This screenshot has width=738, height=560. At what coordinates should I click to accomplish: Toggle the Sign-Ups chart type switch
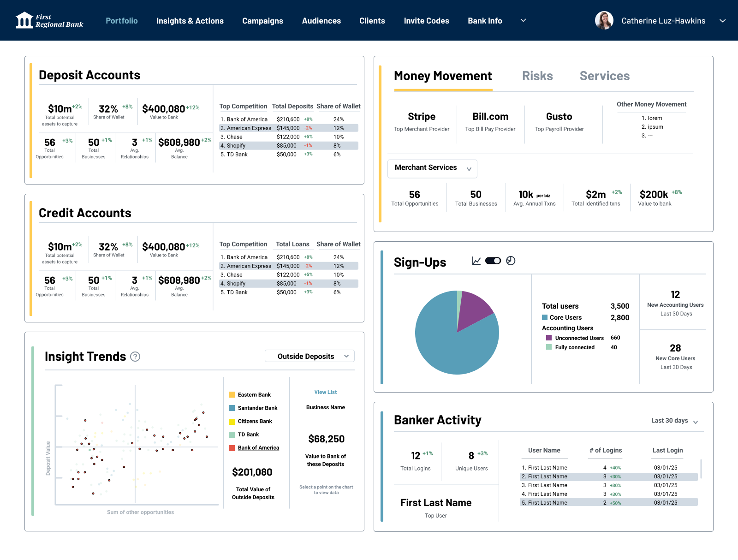493,261
